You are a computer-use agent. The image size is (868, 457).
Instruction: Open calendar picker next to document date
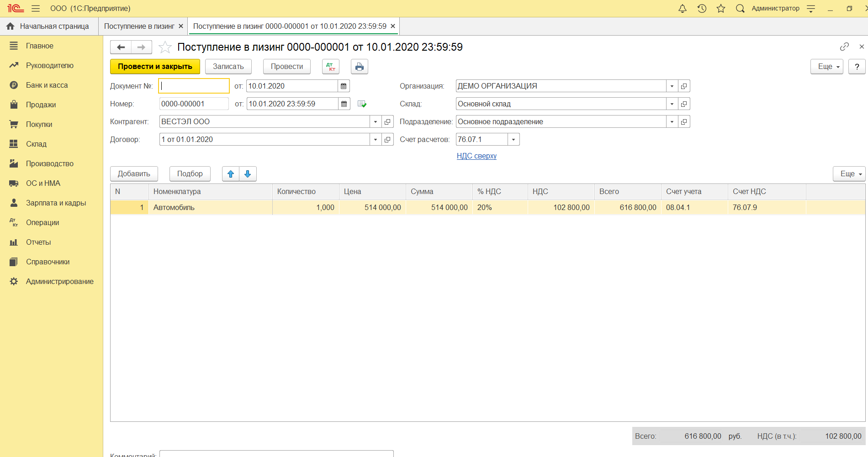coord(344,86)
